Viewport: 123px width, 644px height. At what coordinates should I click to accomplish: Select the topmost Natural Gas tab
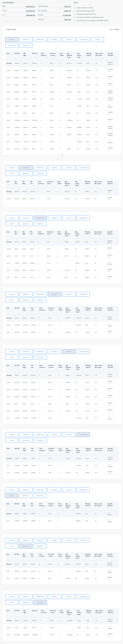click(26, 45)
